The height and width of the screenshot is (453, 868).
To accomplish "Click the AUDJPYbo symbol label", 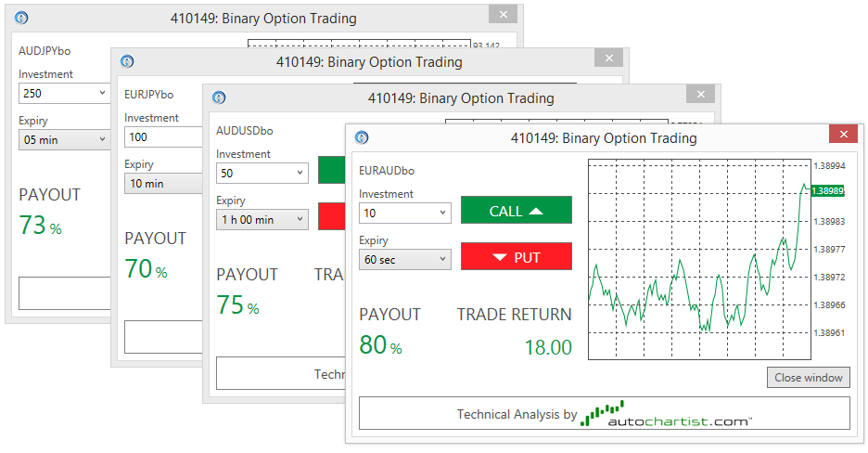I will 45,51.
